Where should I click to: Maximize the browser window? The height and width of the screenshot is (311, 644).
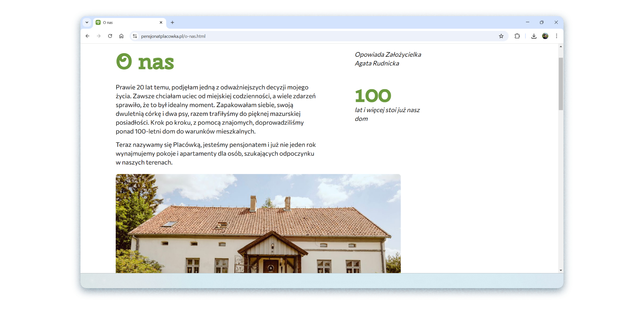pyautogui.click(x=542, y=22)
